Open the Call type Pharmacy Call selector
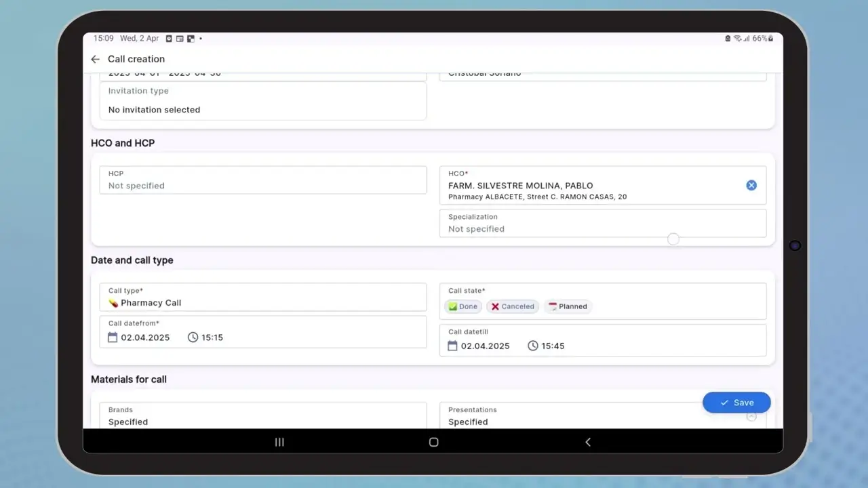The width and height of the screenshot is (868, 488). [263, 297]
